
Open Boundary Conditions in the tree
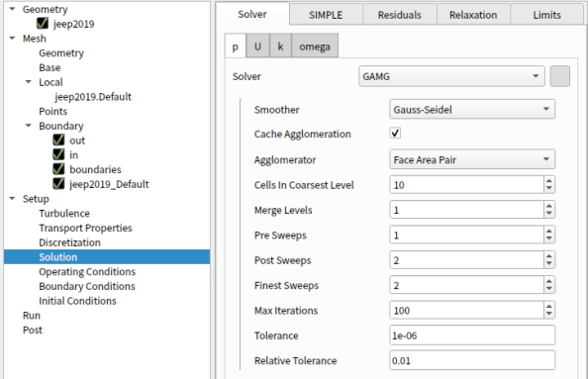tap(87, 286)
